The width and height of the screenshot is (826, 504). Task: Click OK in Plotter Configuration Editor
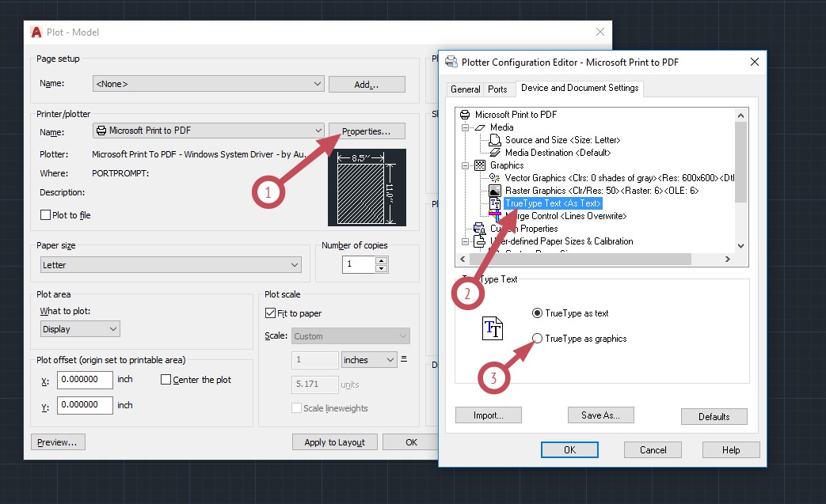pyautogui.click(x=569, y=450)
